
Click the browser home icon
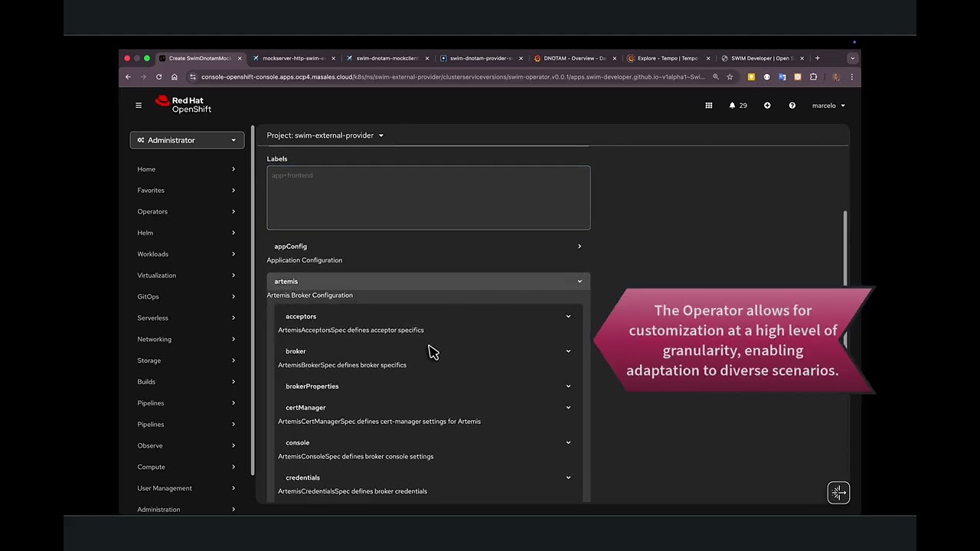[x=175, y=77]
